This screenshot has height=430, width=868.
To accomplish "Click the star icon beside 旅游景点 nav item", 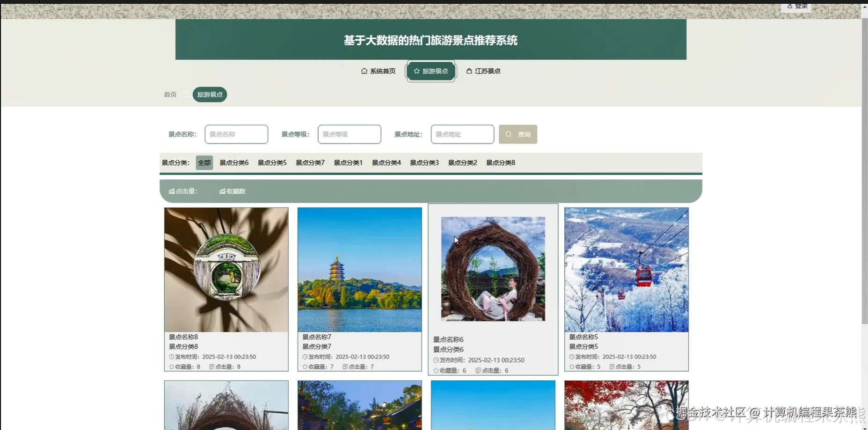I will click(416, 71).
